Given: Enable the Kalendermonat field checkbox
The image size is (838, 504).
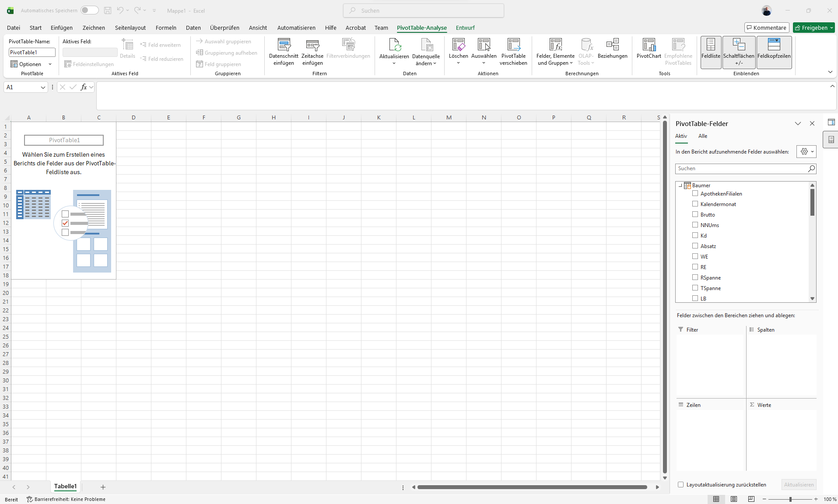Looking at the screenshot, I should (695, 204).
